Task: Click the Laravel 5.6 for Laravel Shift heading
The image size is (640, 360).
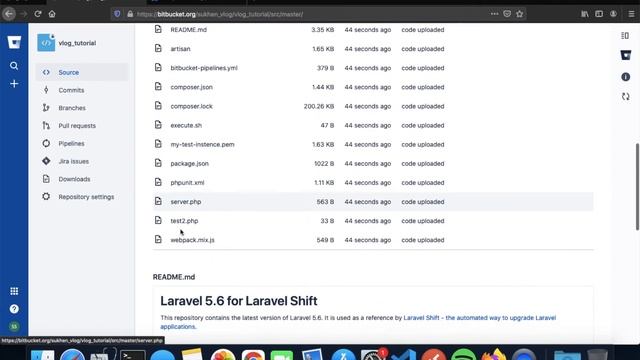Action: coord(239,301)
